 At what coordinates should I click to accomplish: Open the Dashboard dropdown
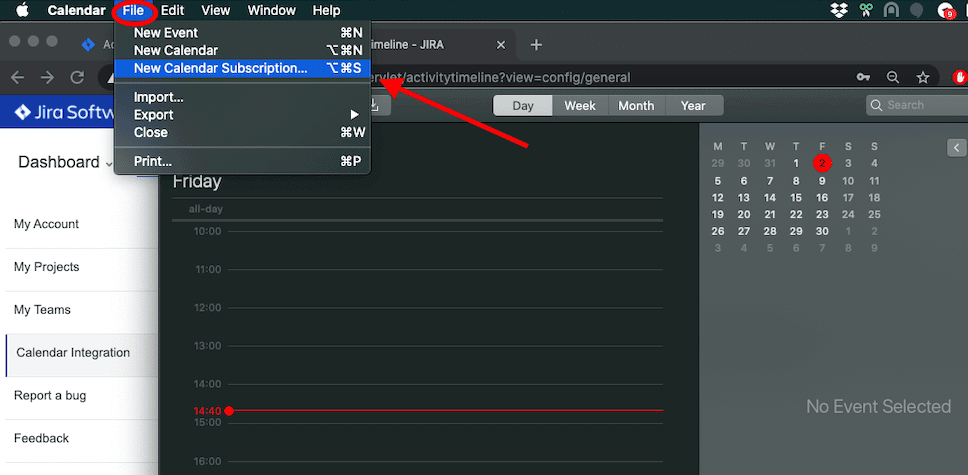click(65, 162)
